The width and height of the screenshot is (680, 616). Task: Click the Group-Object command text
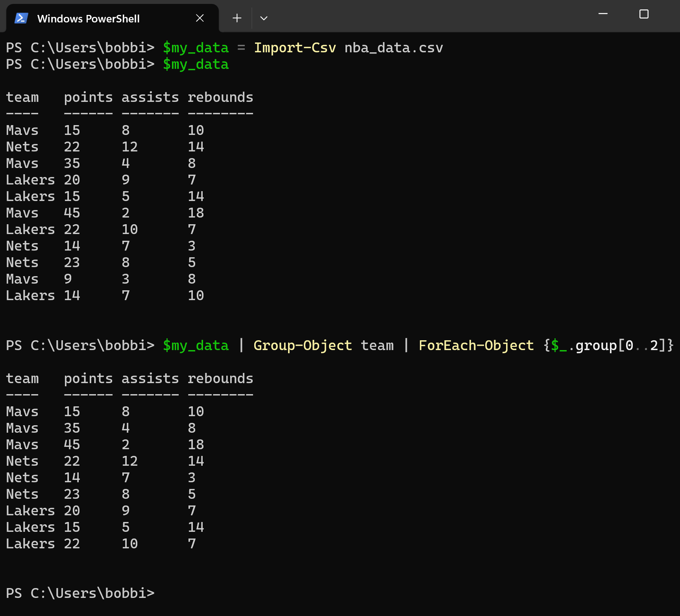(302, 345)
